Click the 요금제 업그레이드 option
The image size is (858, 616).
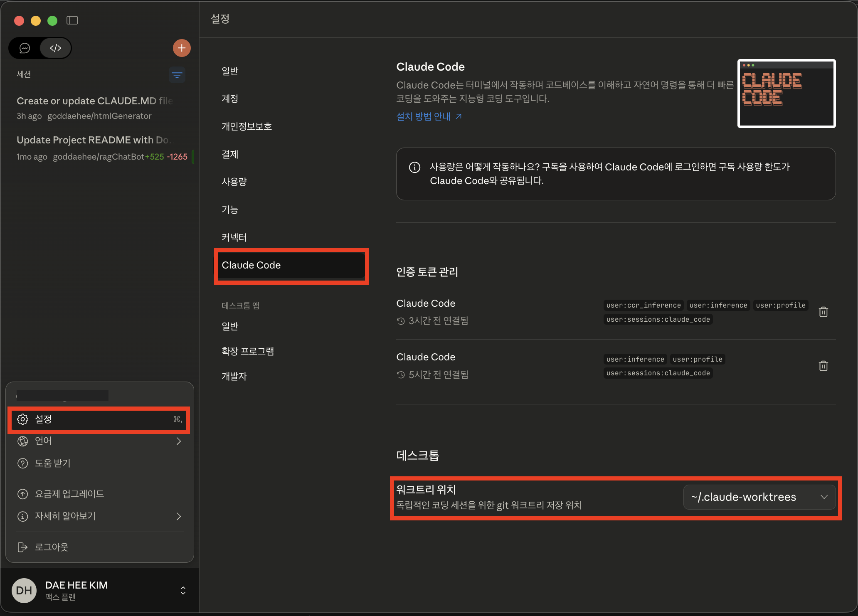click(69, 494)
